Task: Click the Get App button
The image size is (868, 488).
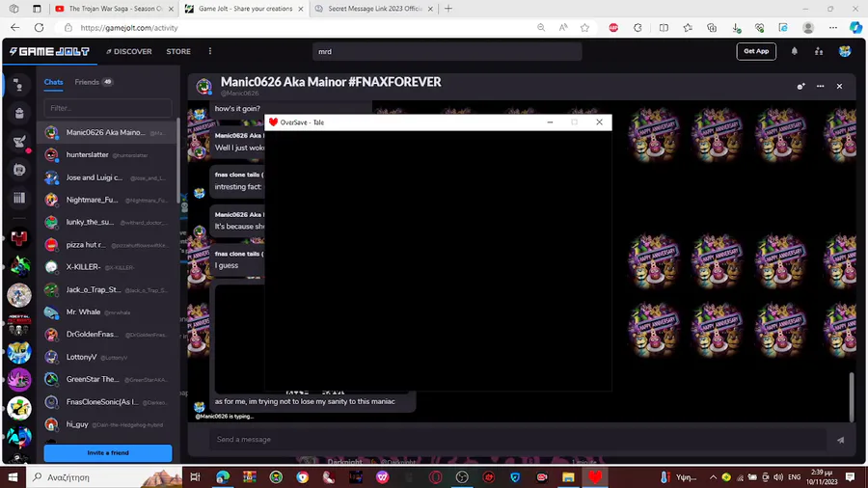Action: point(755,51)
